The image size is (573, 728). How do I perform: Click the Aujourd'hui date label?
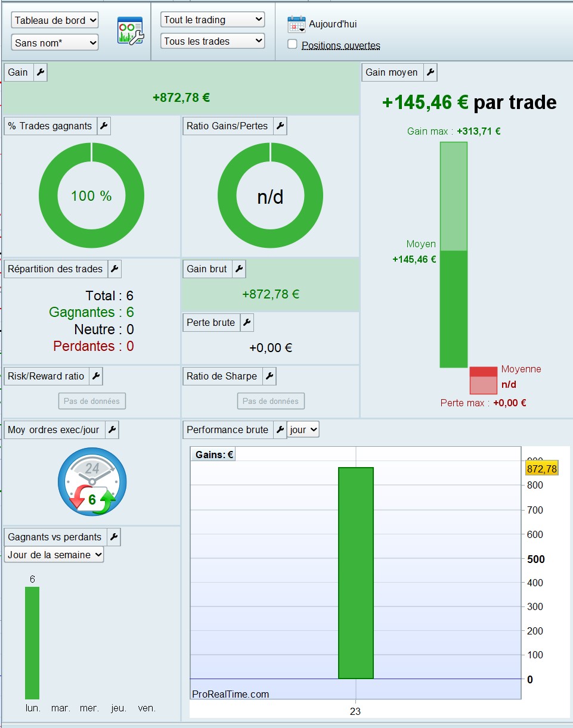[x=333, y=24]
